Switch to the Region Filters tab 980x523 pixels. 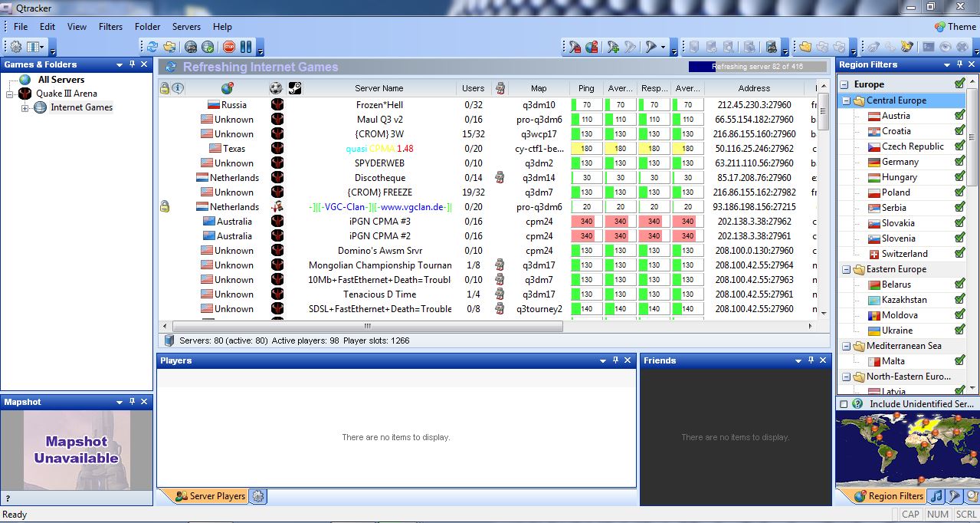888,496
